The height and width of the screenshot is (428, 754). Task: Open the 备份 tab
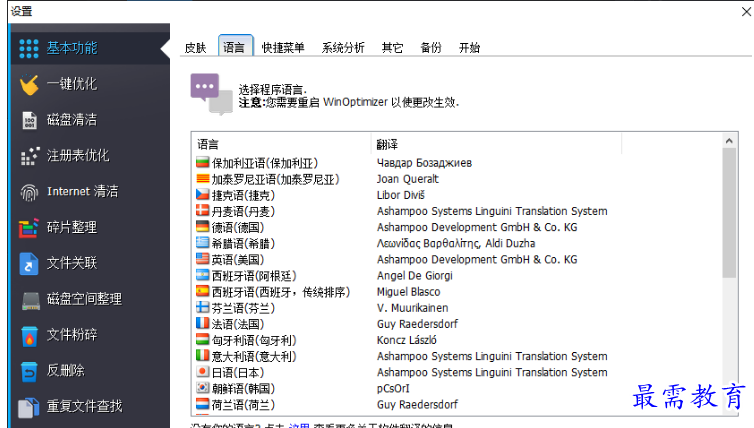point(431,48)
